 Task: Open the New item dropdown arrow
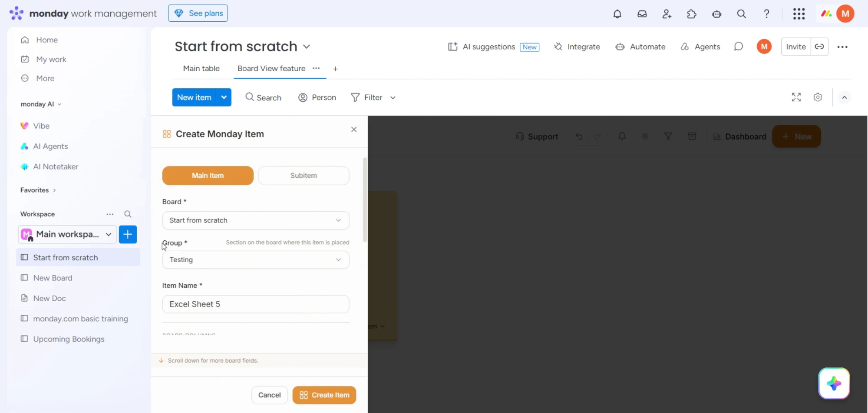point(224,97)
